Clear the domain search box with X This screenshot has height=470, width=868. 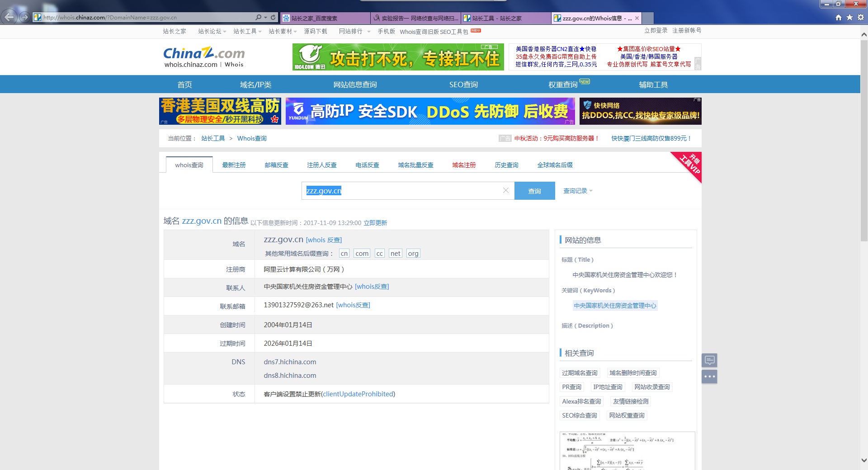[506, 191]
